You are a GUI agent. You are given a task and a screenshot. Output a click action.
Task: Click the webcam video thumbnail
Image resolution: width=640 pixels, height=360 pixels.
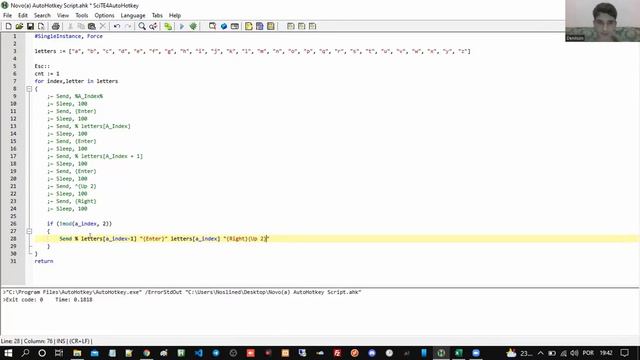click(602, 21)
